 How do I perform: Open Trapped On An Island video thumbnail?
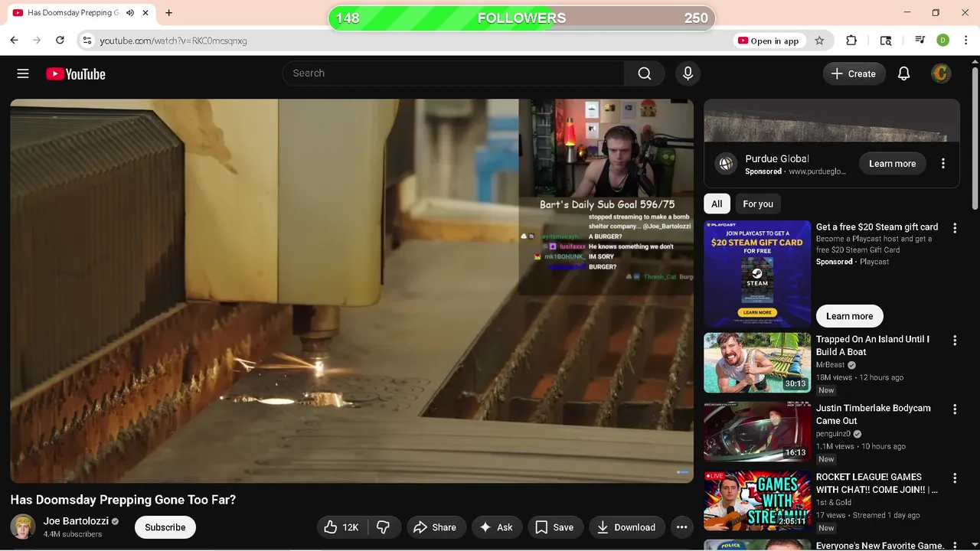[757, 363]
